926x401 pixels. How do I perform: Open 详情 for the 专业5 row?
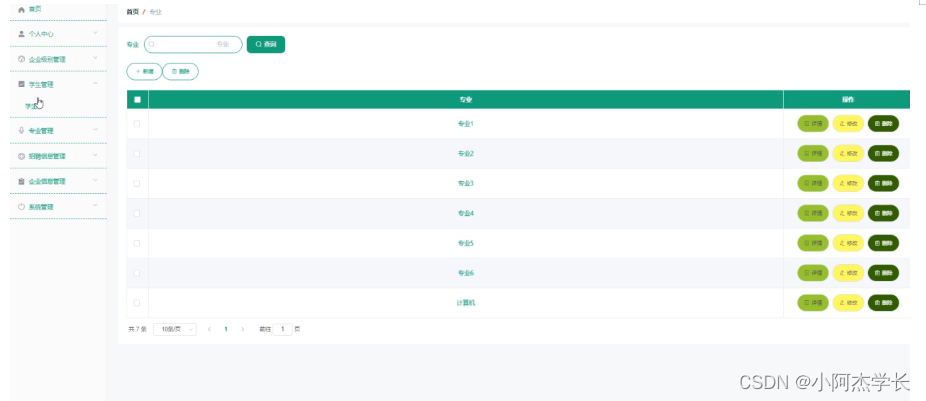click(x=813, y=243)
